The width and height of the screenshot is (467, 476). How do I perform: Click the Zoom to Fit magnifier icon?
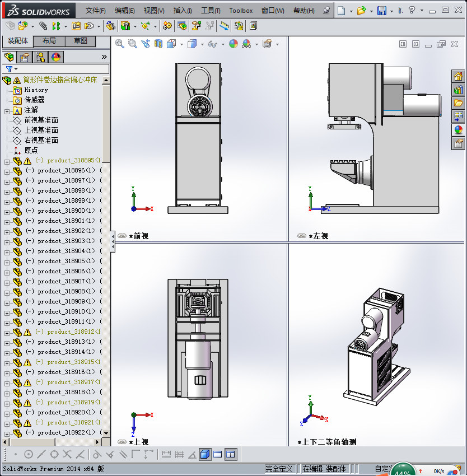point(120,44)
